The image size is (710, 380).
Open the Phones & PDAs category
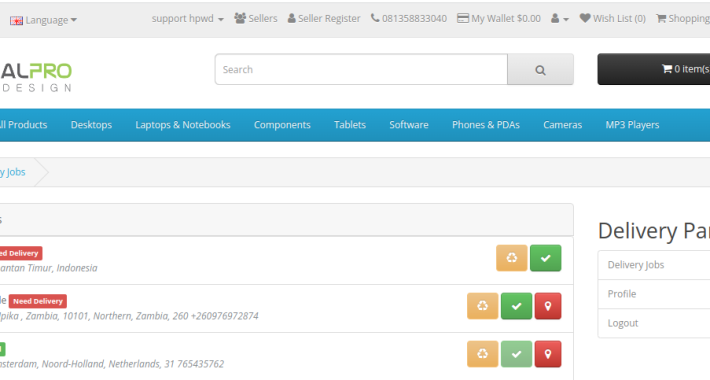point(486,125)
